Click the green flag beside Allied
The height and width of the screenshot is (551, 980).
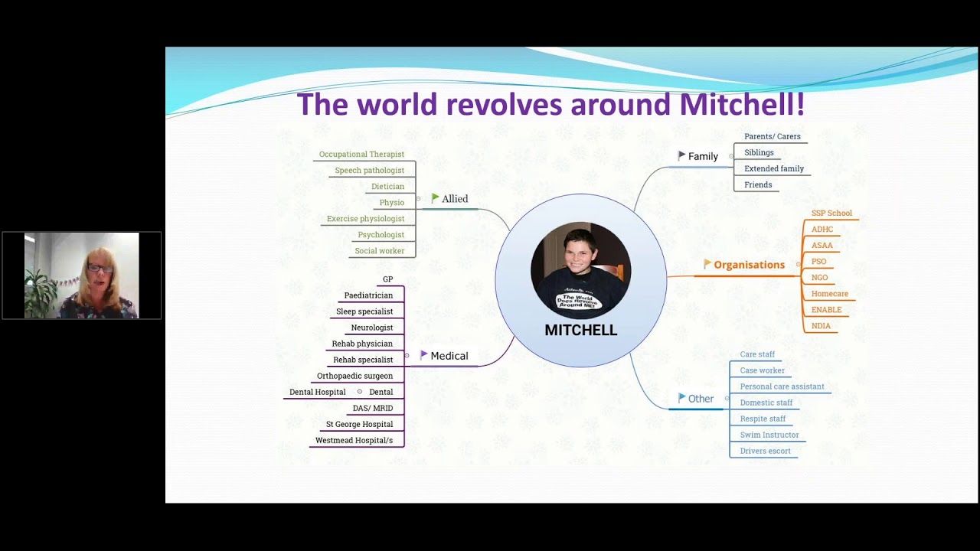(x=435, y=198)
